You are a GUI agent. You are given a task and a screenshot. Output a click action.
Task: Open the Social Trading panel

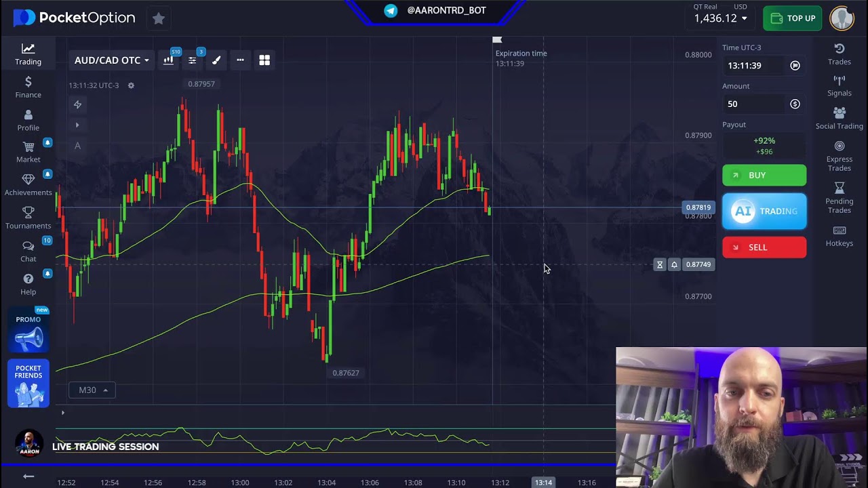(839, 119)
